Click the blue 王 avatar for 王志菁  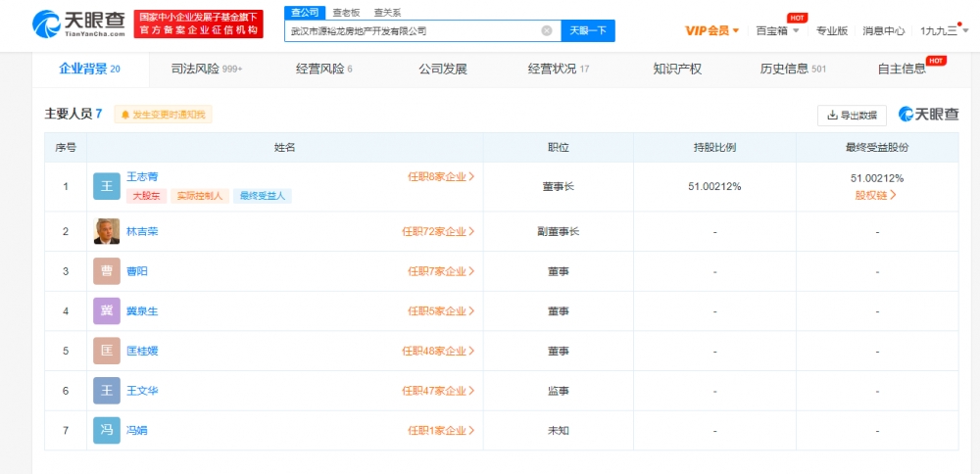[x=106, y=186]
